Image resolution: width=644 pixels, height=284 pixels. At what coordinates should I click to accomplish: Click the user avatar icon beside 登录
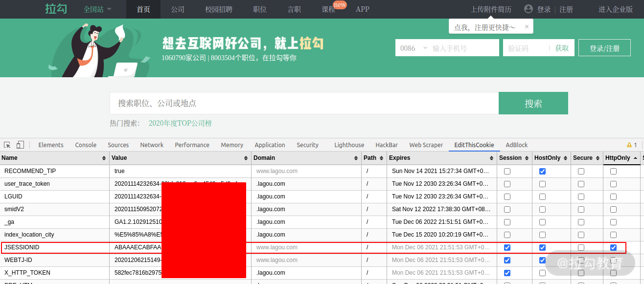tap(528, 9)
